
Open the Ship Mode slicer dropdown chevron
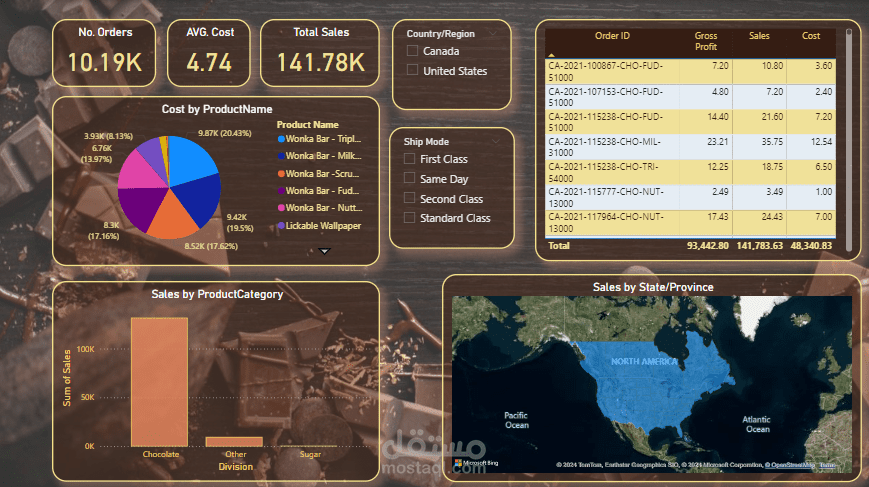pos(496,142)
